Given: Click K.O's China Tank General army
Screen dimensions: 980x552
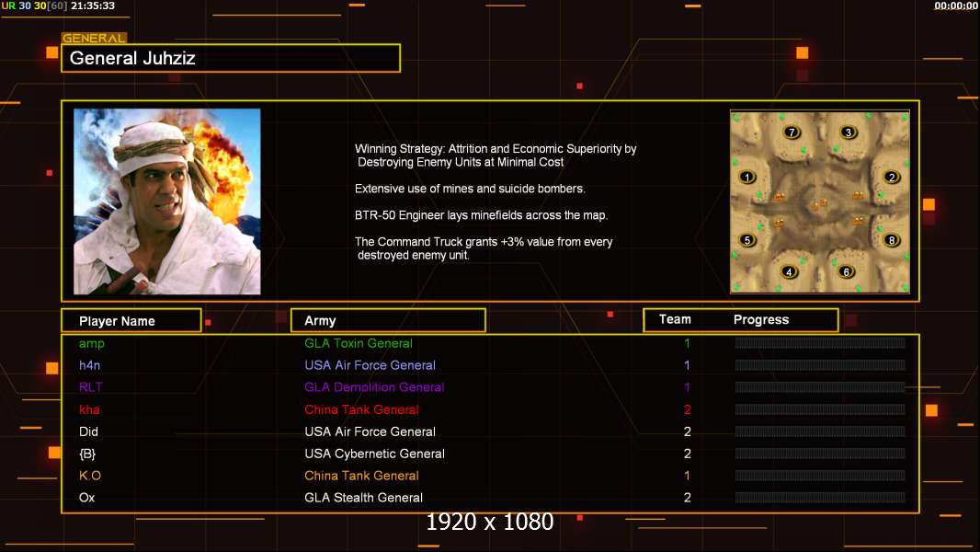Looking at the screenshot, I should point(362,476).
